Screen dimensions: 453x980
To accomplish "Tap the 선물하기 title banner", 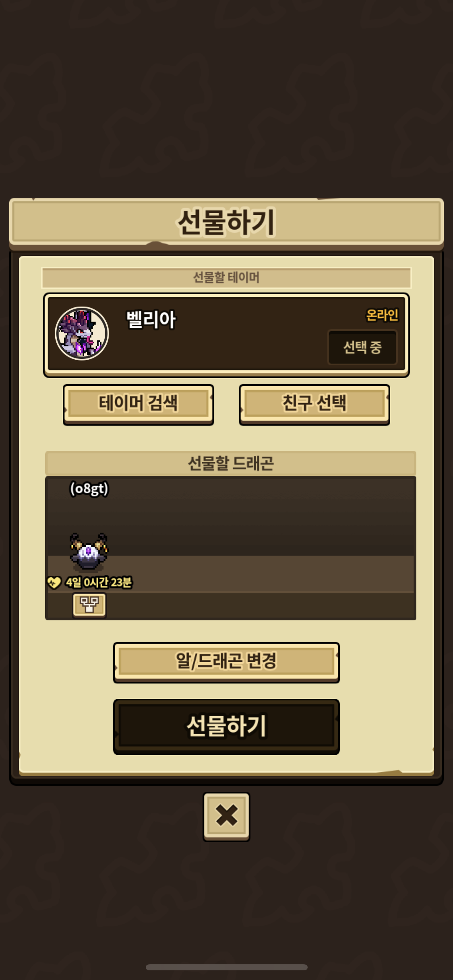I will tap(226, 222).
